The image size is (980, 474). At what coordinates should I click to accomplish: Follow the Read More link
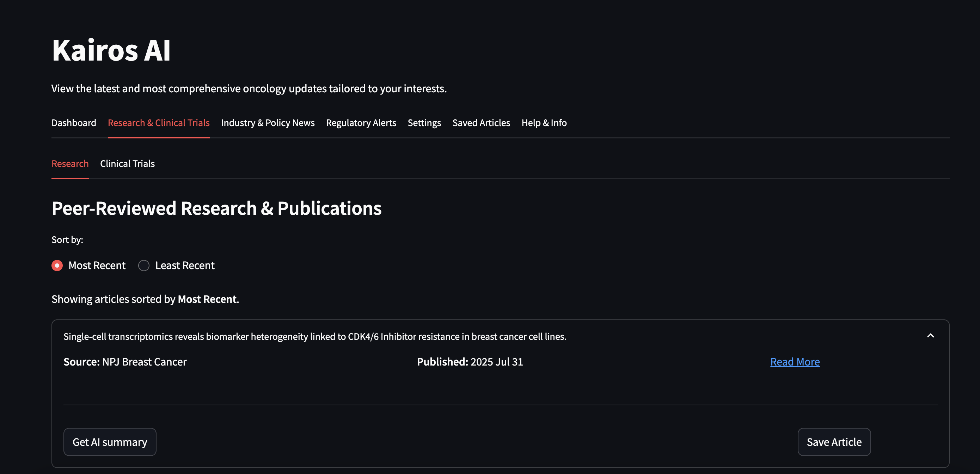coord(795,362)
